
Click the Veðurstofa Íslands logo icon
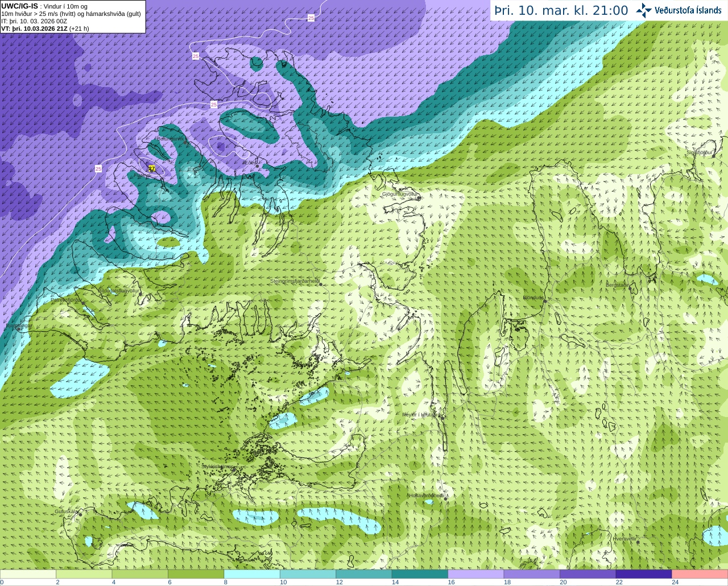click(x=644, y=10)
